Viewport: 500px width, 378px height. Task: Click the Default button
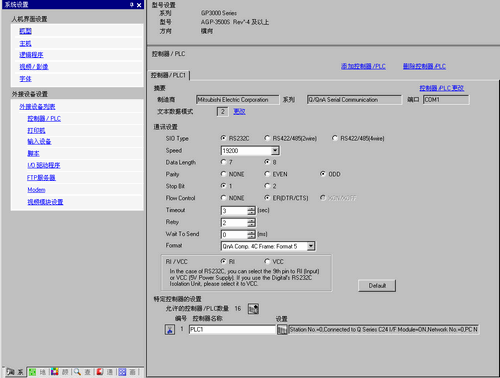pos(377,286)
